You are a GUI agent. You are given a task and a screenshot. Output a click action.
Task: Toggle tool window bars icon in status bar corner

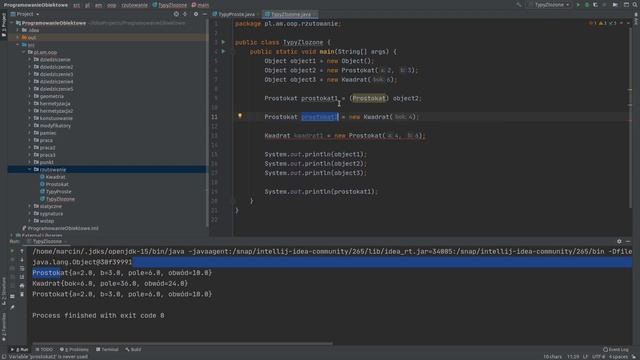tap(3, 356)
